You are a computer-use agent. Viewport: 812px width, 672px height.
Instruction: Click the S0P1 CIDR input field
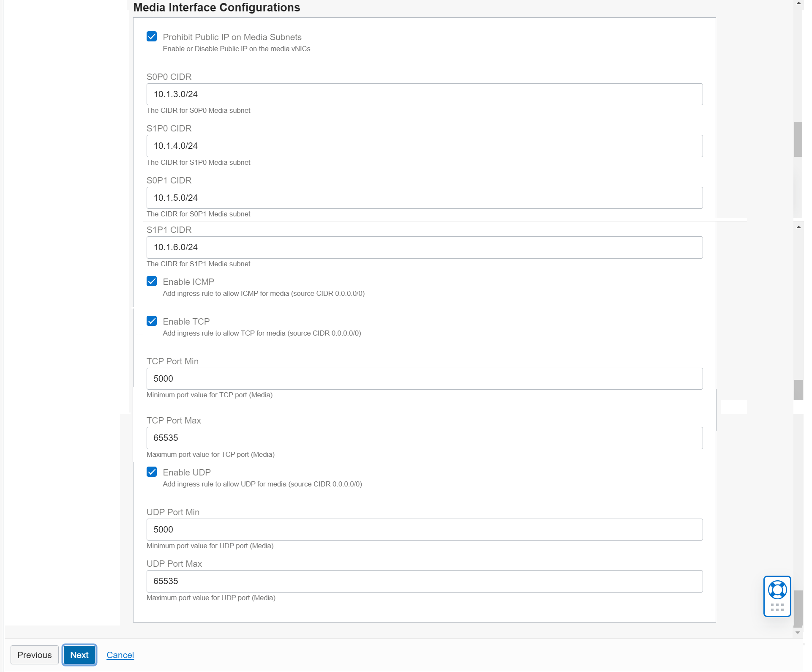425,198
